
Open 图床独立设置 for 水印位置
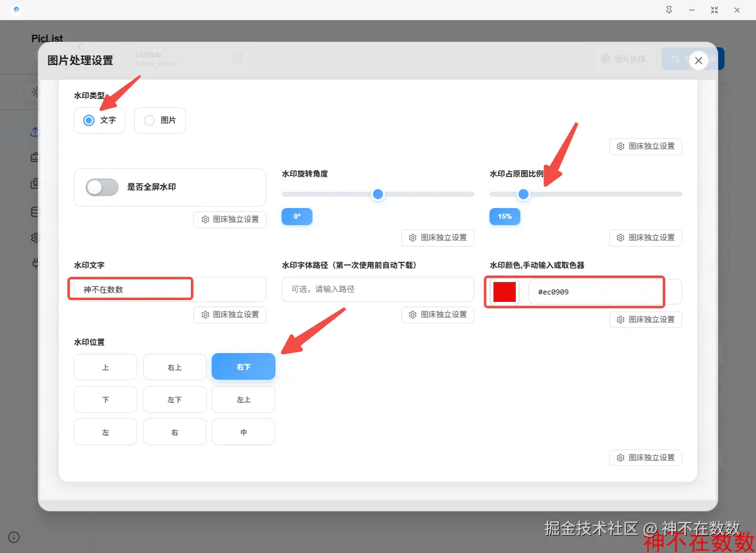pos(646,458)
